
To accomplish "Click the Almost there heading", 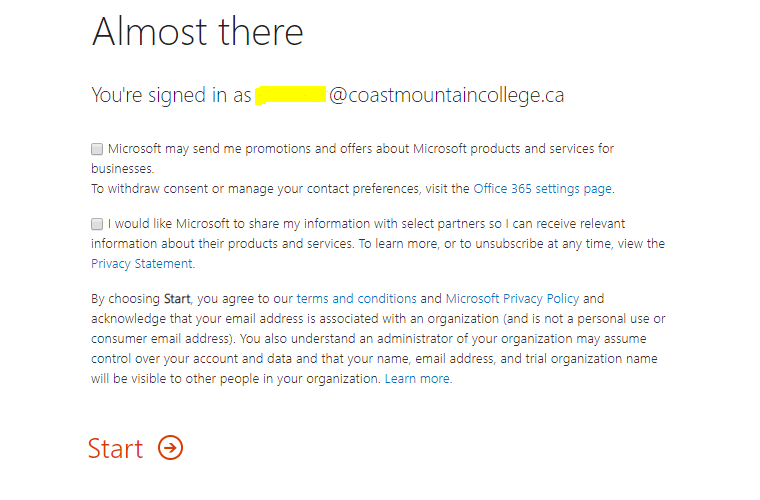I will pos(197,32).
